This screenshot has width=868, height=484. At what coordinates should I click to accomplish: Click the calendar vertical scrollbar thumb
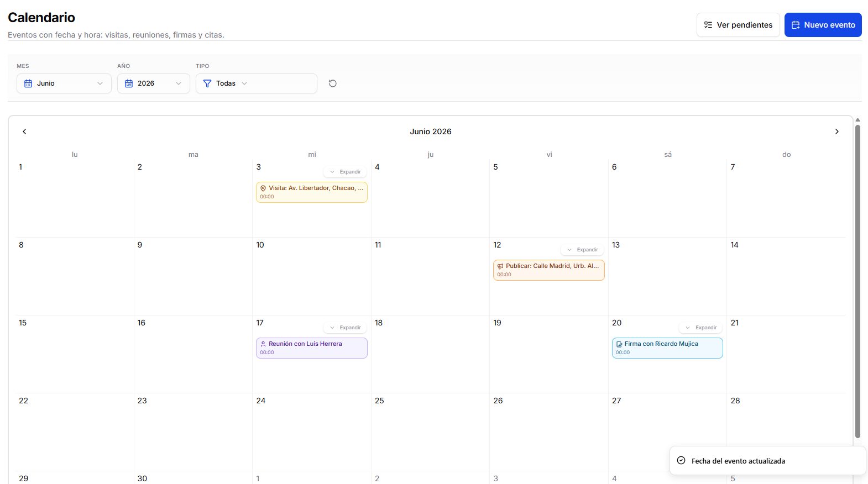[857, 281]
